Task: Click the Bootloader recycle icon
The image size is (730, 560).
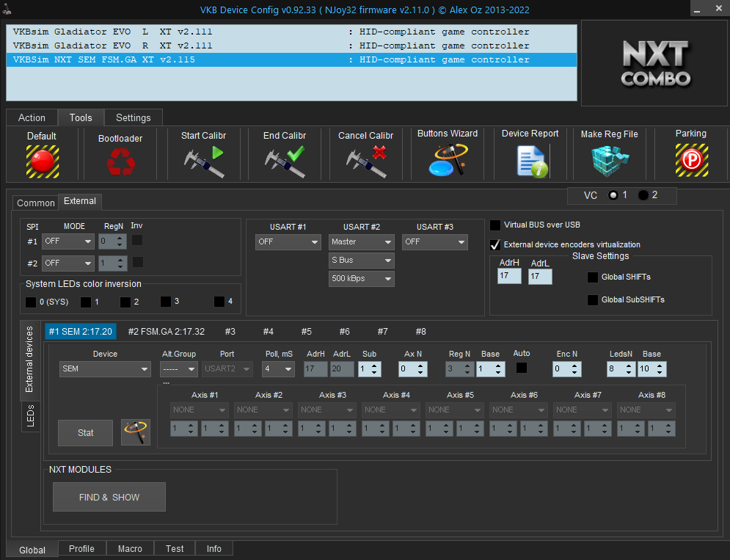Action: pos(120,161)
